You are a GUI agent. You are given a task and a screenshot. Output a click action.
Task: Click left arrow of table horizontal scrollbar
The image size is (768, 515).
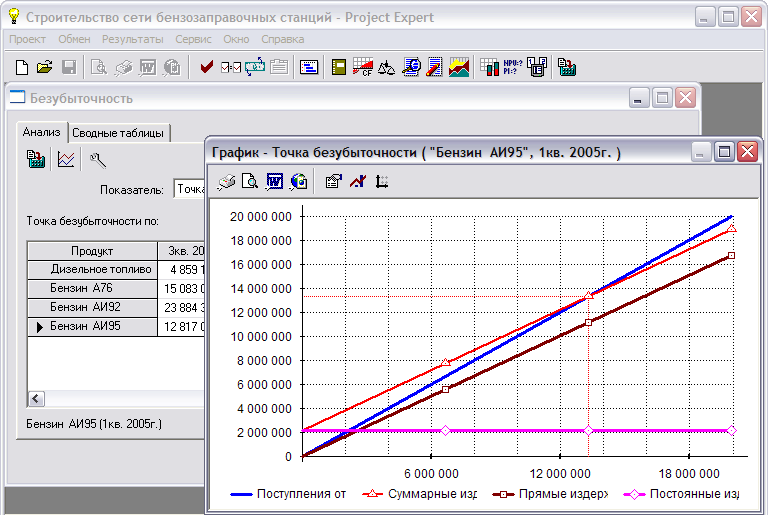tap(36, 398)
